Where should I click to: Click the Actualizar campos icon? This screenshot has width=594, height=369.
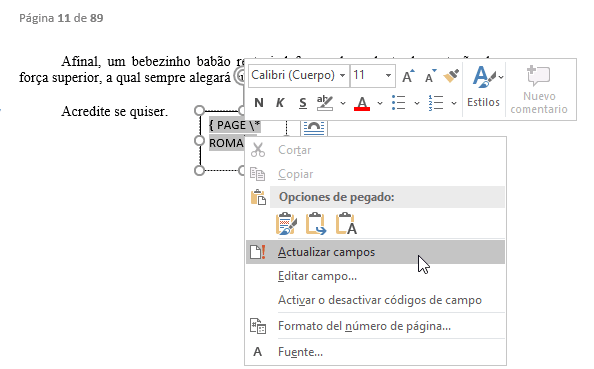(x=258, y=252)
